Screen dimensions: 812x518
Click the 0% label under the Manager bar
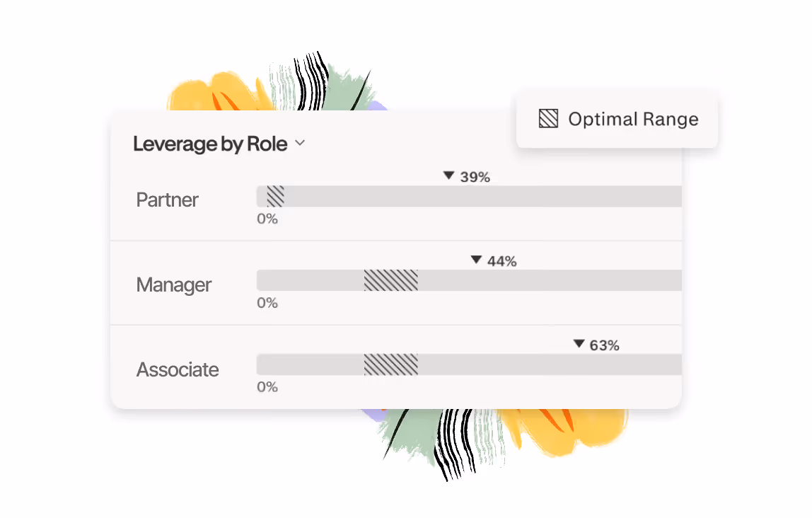pos(267,302)
